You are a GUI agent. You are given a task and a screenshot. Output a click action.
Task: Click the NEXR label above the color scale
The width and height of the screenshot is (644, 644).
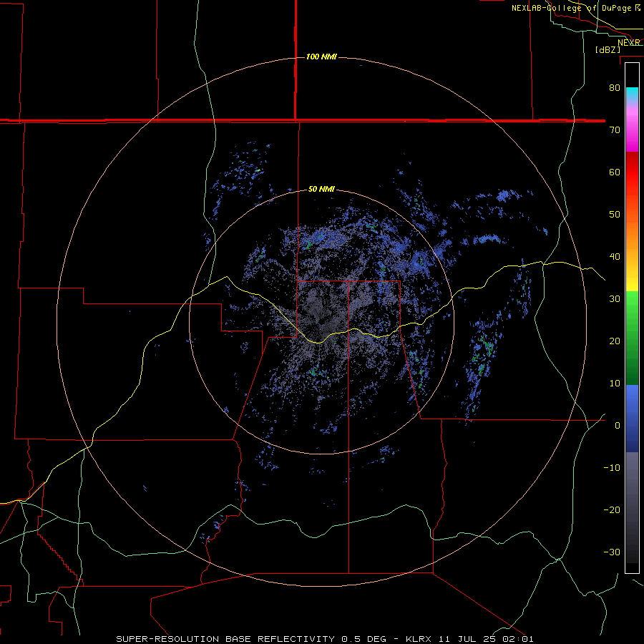point(629,42)
